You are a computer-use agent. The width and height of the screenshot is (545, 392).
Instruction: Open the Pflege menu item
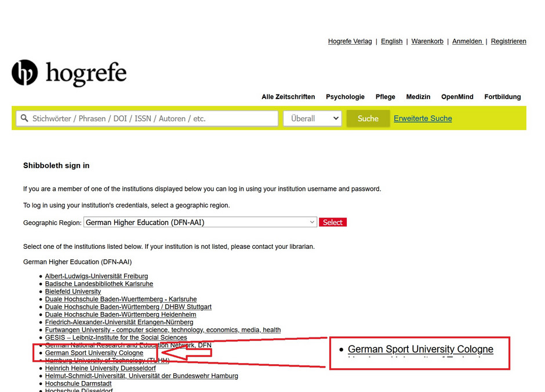(385, 97)
